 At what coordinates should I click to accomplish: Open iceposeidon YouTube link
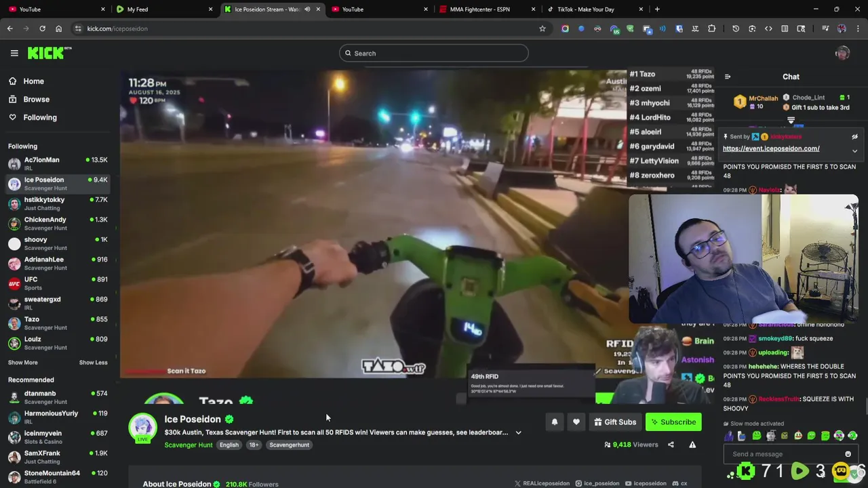coord(646,483)
